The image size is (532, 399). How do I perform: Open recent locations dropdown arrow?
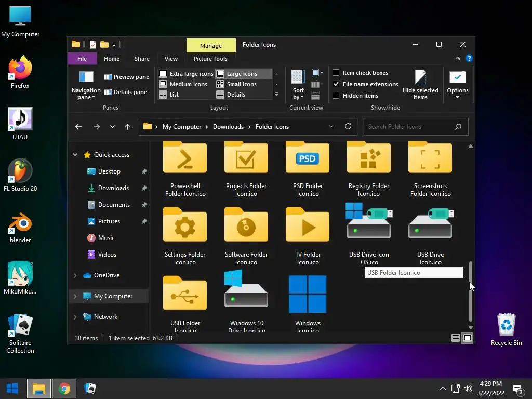[112, 127]
